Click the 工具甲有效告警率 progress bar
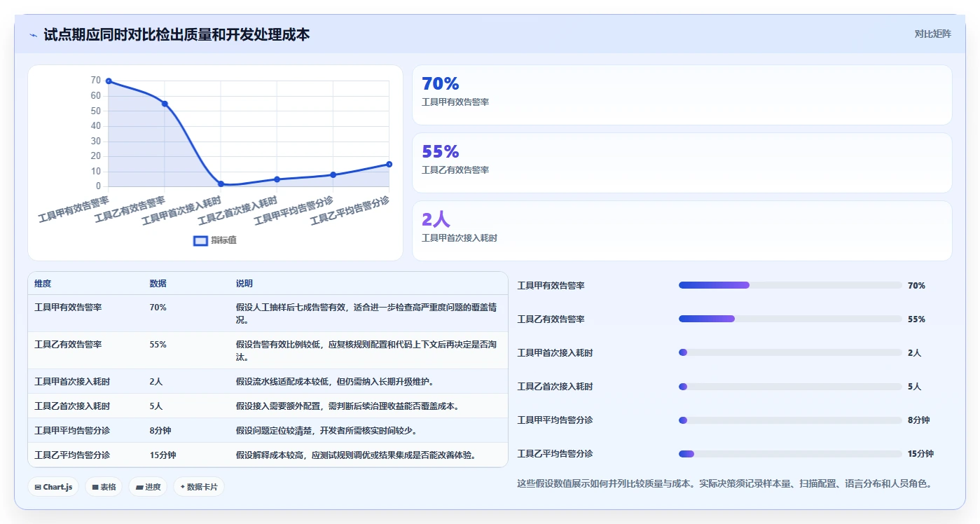The height and width of the screenshot is (524, 980). tap(790, 285)
